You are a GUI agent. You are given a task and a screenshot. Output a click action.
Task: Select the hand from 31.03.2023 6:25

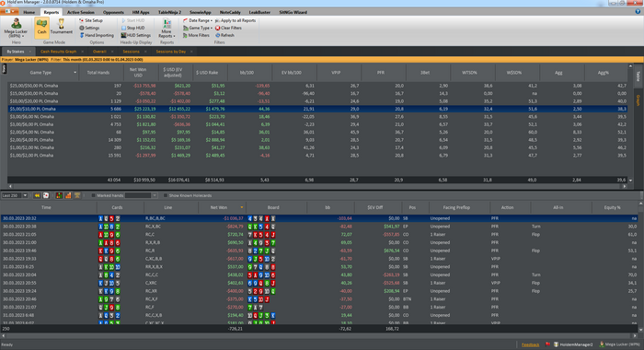click(319, 266)
